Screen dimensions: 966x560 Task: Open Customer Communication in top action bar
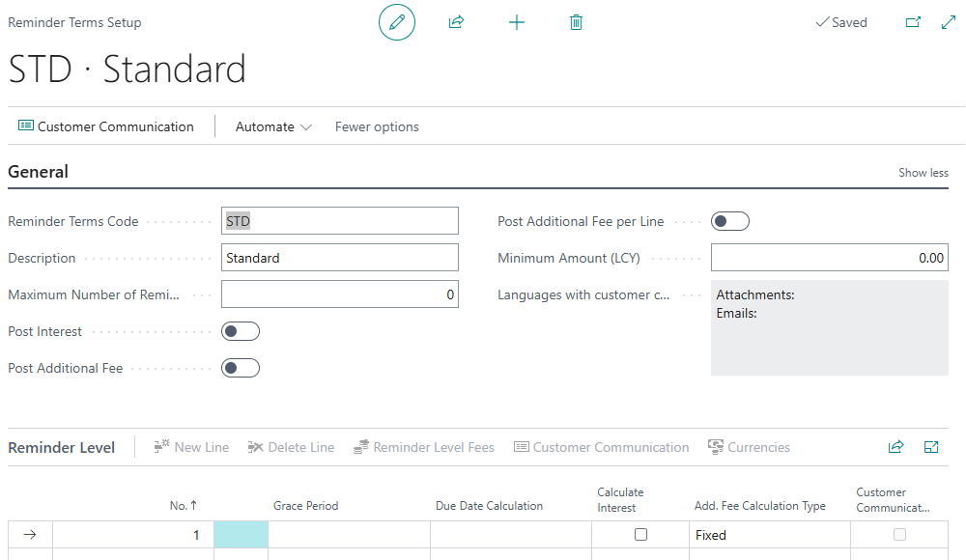pyautogui.click(x=106, y=126)
